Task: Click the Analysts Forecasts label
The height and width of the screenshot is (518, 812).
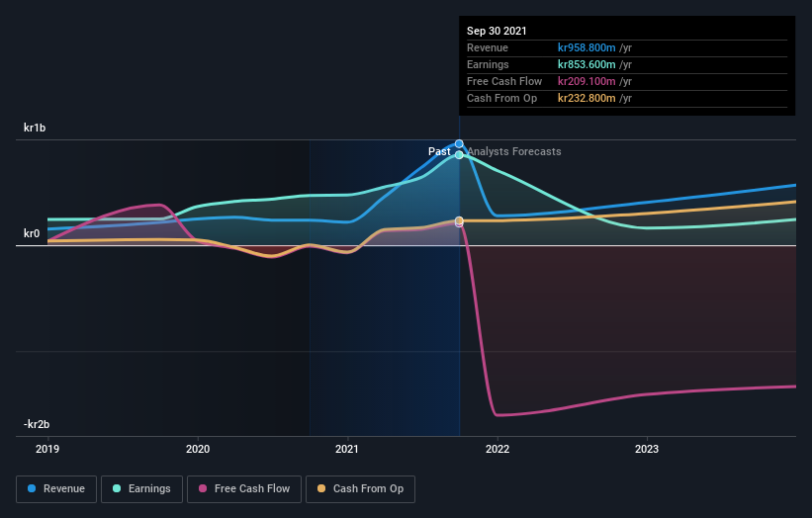Action: tap(514, 151)
